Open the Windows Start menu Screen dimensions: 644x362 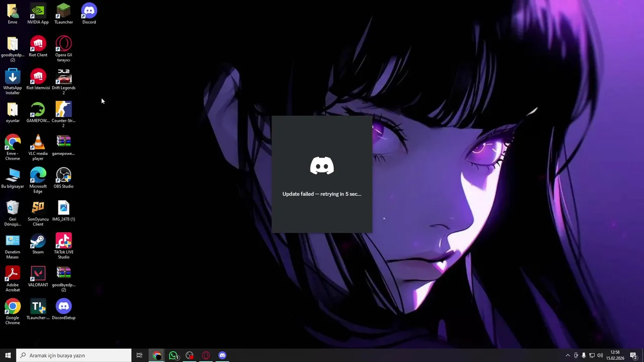click(x=8, y=355)
